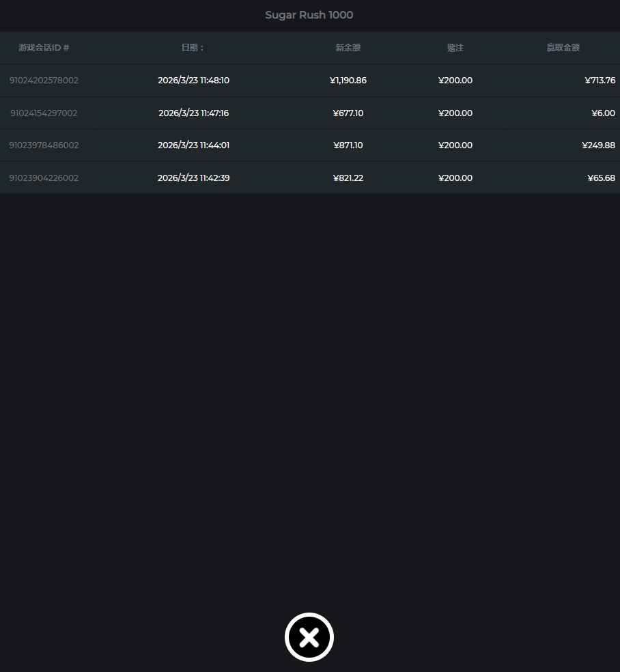Screen dimensions: 620x672
Task: Select the date 2026/3/23 11:42:39
Action: [193, 178]
